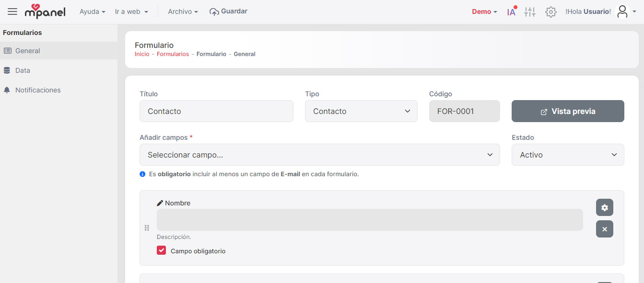Open the Archivo menu
This screenshot has width=644, height=283.
(183, 11)
